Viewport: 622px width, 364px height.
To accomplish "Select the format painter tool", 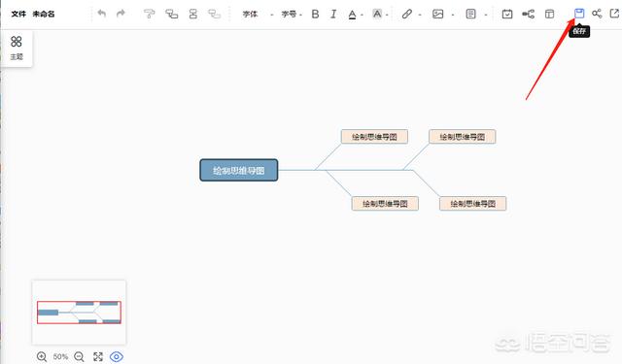I will (149, 14).
